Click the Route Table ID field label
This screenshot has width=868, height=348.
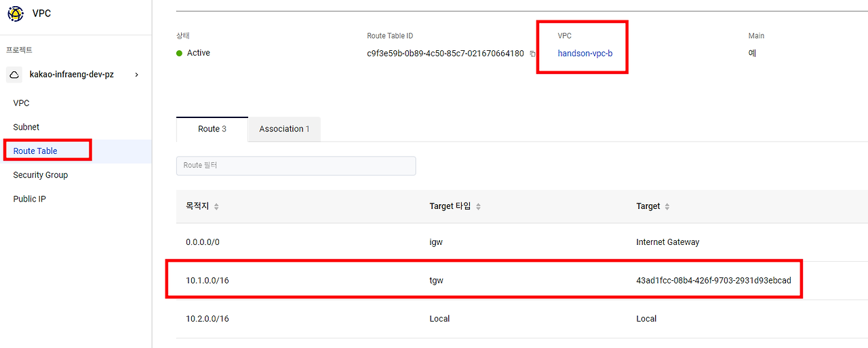pyautogui.click(x=390, y=36)
